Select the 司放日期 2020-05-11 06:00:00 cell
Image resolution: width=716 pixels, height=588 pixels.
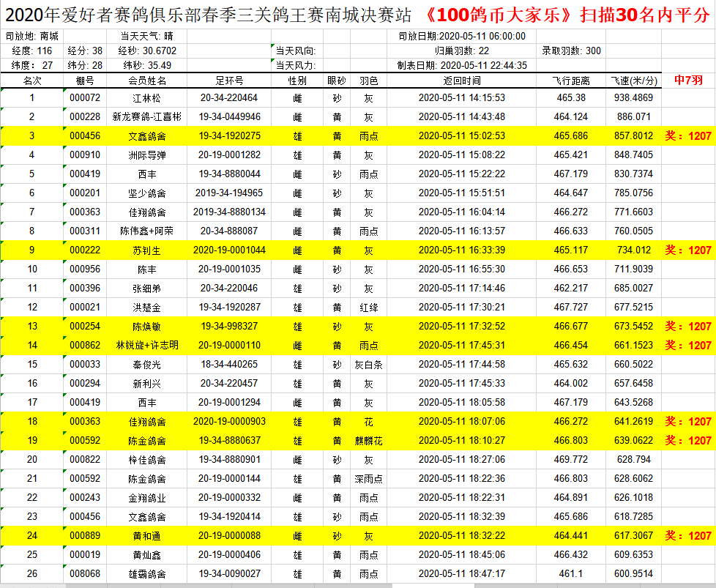(x=462, y=36)
